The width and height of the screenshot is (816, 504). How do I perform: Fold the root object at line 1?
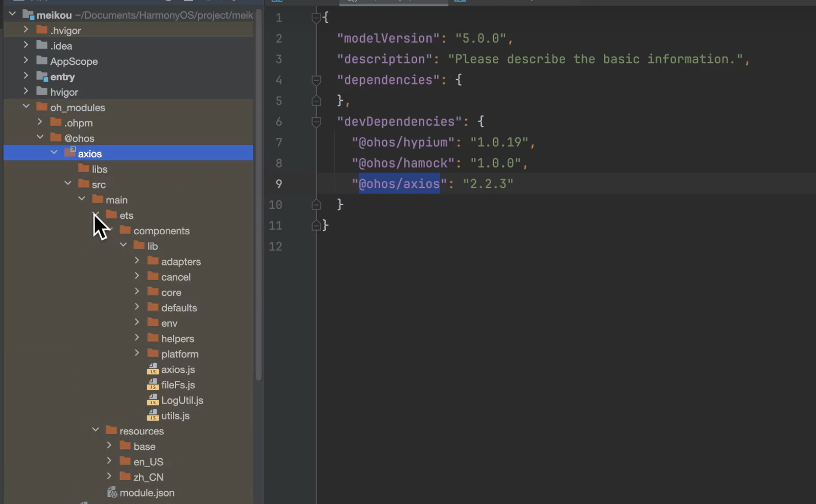click(x=316, y=17)
